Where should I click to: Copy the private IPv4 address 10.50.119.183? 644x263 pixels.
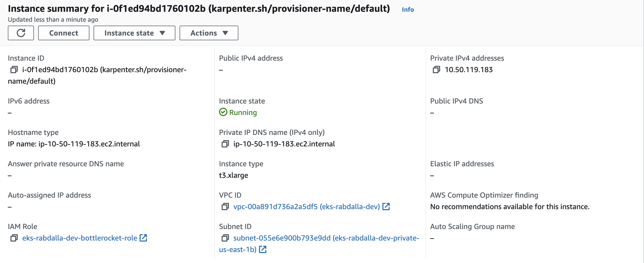click(x=437, y=70)
